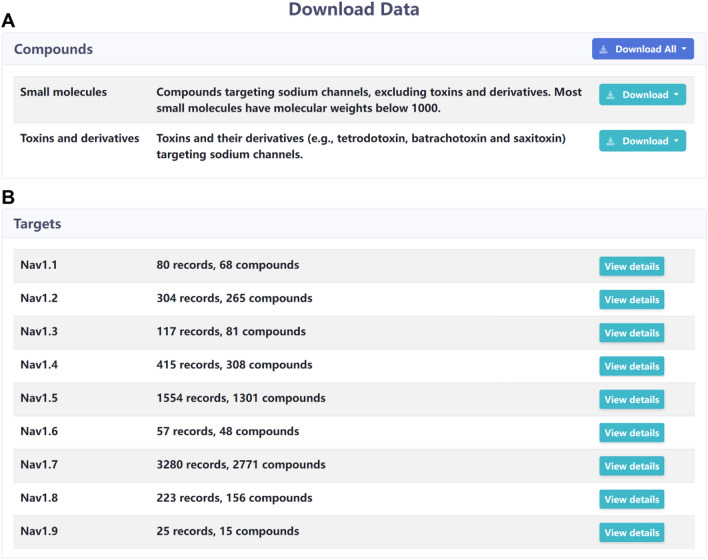Click the Nav1.7 row with 3280 records
The height and width of the screenshot is (560, 708).
[240, 465]
